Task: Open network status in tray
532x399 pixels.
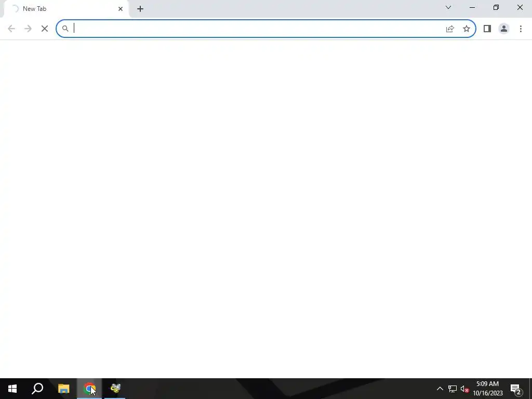Action: [x=453, y=389]
